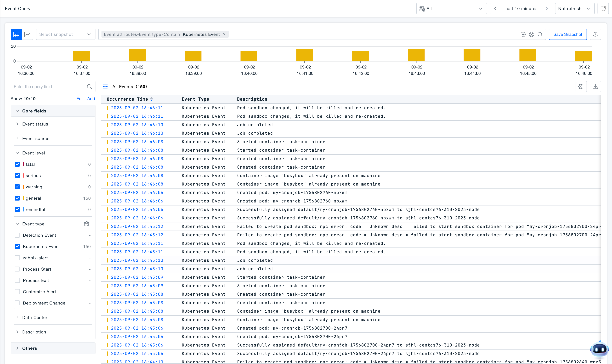The height and width of the screenshot is (364, 612).
Task: Switch to the line chart view icon
Action: tap(27, 34)
